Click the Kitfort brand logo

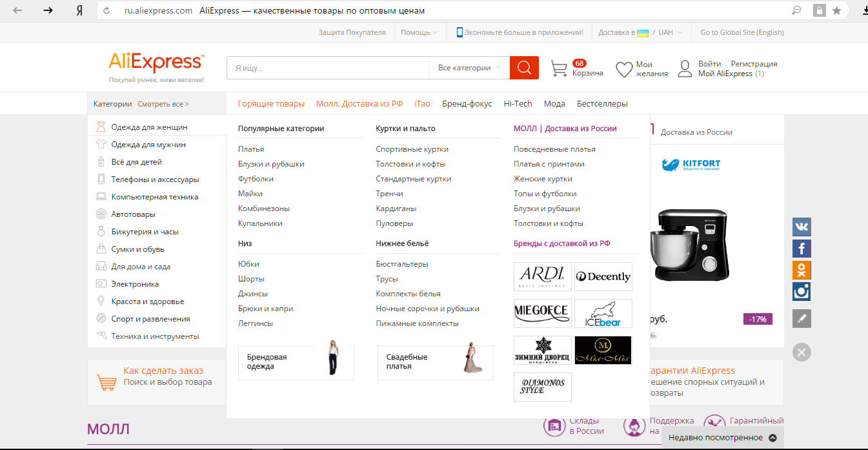(x=691, y=165)
